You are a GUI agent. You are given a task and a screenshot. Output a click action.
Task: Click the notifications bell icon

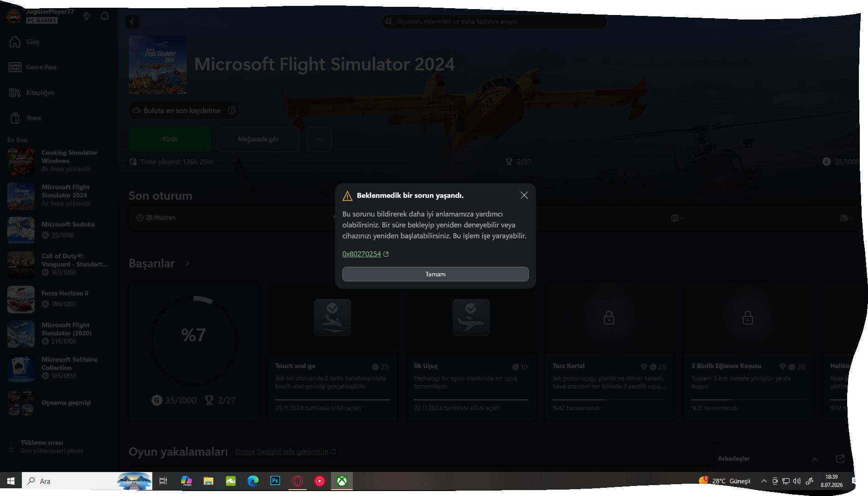click(x=105, y=16)
